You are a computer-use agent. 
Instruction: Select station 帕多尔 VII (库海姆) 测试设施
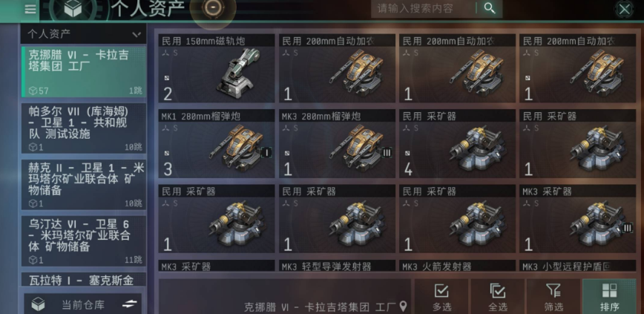point(83,128)
